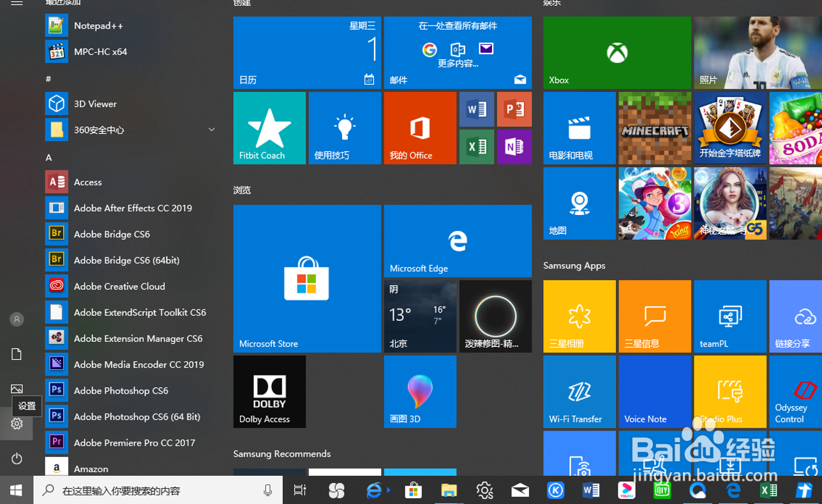Open the 360安全中心 folder entry
The height and width of the screenshot is (504, 822).
[131, 130]
